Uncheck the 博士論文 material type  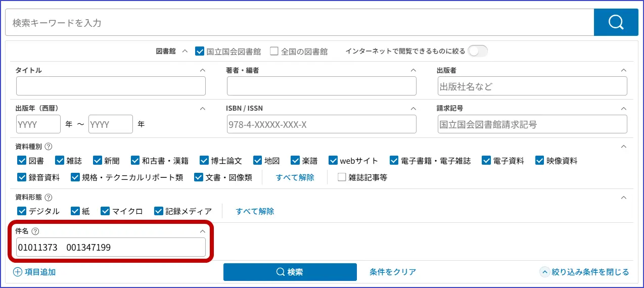click(x=204, y=161)
